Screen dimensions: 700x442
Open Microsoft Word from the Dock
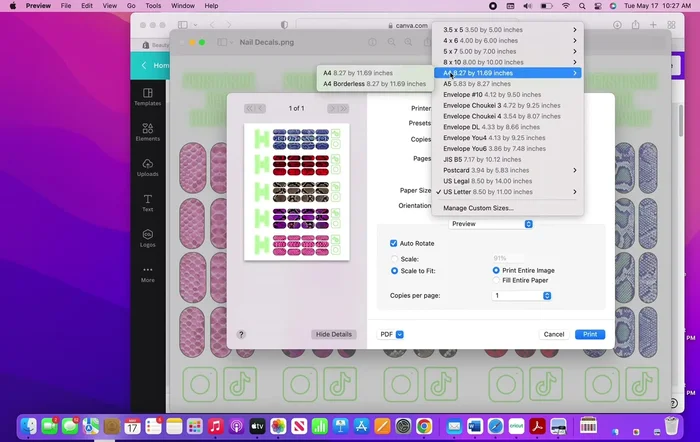click(475, 426)
